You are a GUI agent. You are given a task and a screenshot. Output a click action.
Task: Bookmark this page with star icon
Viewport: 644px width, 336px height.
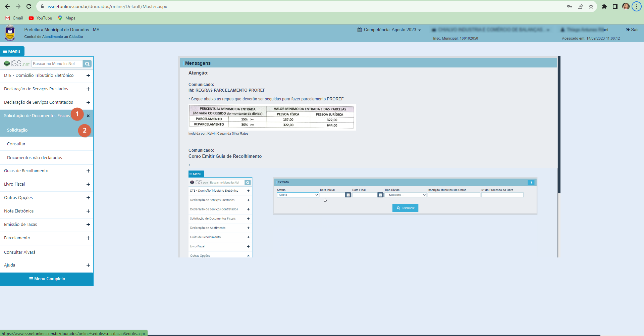click(591, 6)
